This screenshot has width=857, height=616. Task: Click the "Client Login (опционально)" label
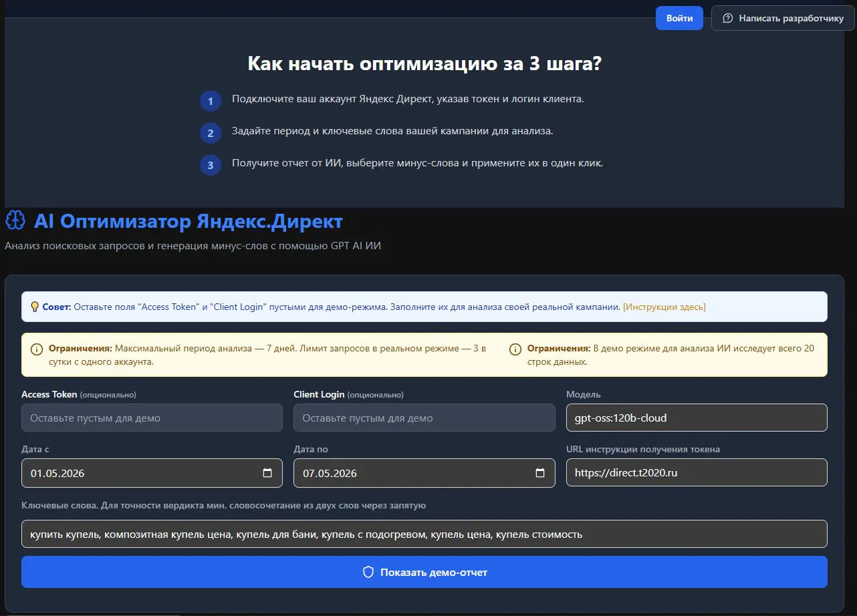[x=348, y=394]
